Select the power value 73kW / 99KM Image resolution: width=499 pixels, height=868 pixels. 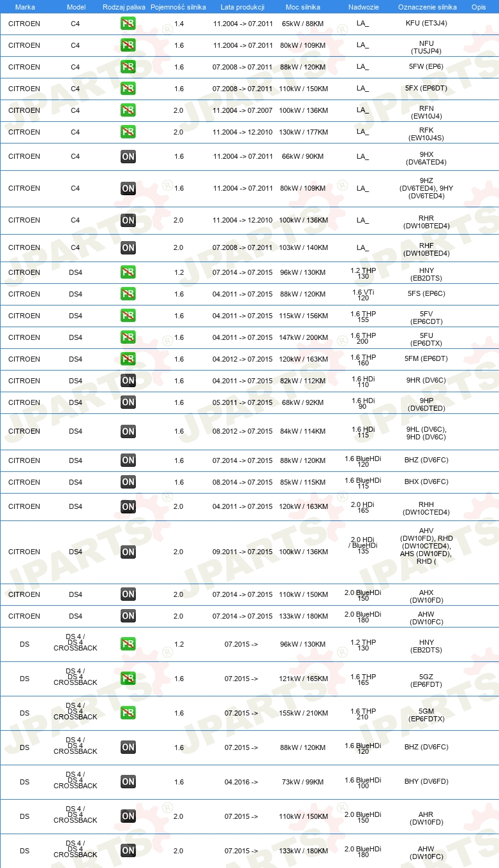tap(303, 782)
